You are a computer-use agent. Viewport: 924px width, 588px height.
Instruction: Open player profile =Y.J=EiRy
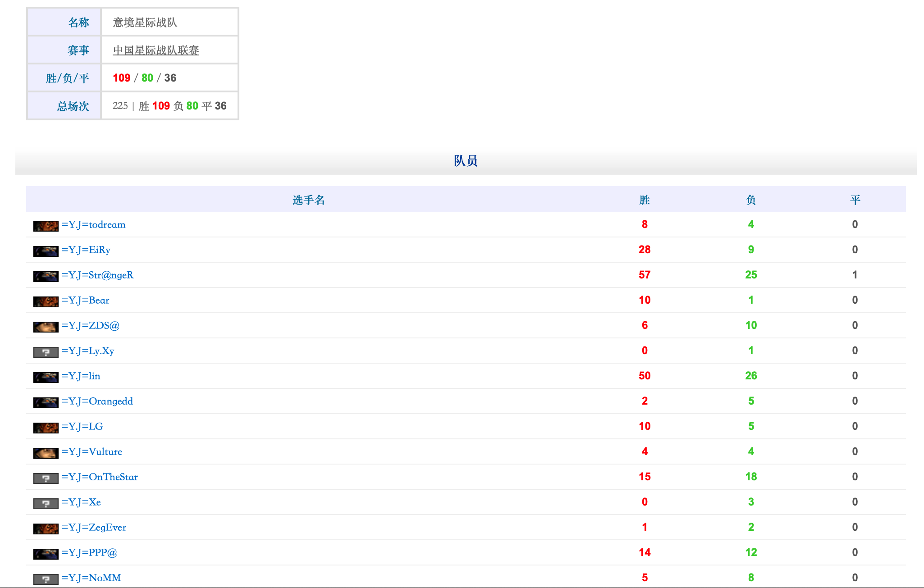[86, 250]
